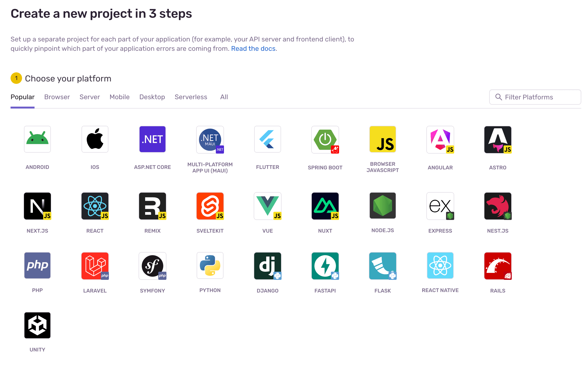The width and height of the screenshot is (588, 368).
Task: Select the FastAPI platform icon
Action: pyautogui.click(x=325, y=266)
